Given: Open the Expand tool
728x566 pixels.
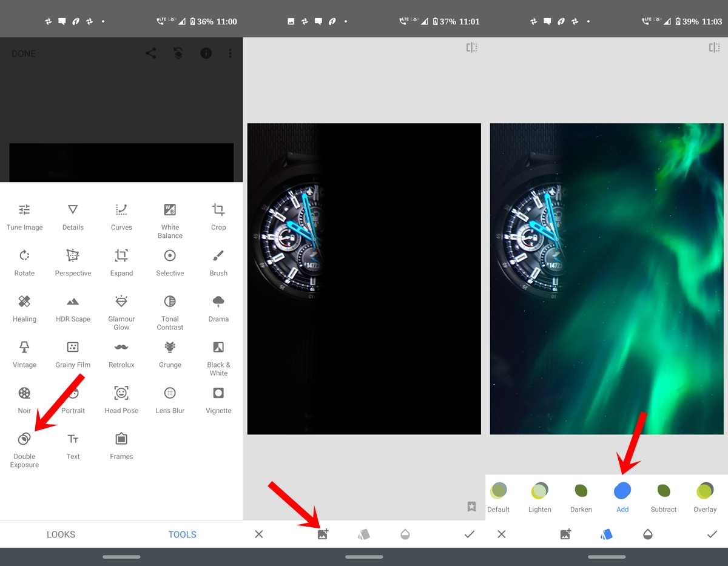Looking at the screenshot, I should (121, 263).
